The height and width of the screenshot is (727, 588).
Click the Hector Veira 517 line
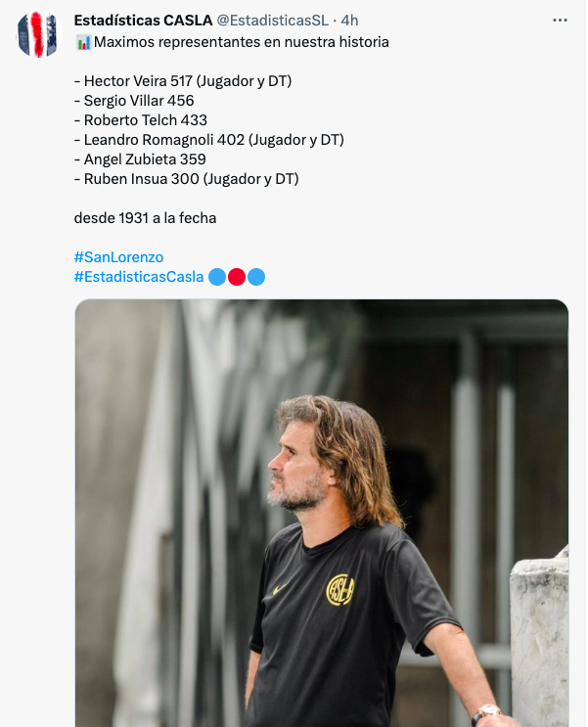tap(183, 81)
